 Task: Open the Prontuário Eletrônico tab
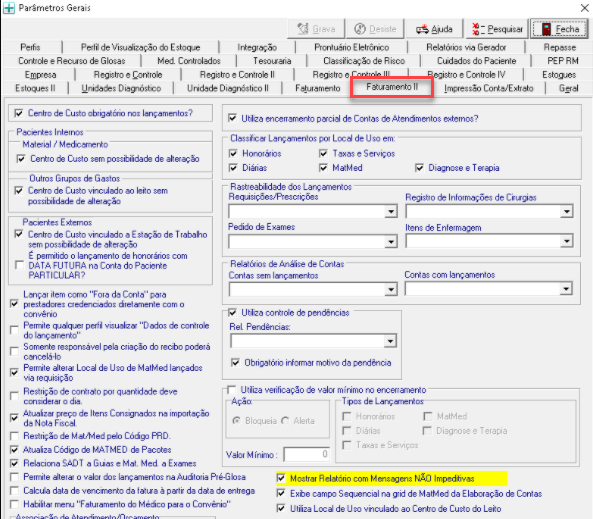[351, 47]
